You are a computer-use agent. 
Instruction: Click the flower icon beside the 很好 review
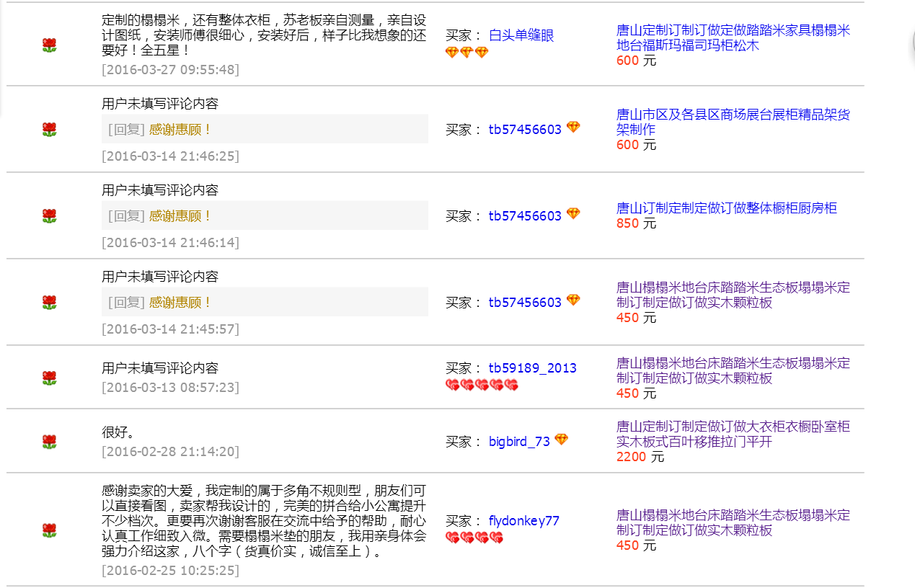click(49, 442)
